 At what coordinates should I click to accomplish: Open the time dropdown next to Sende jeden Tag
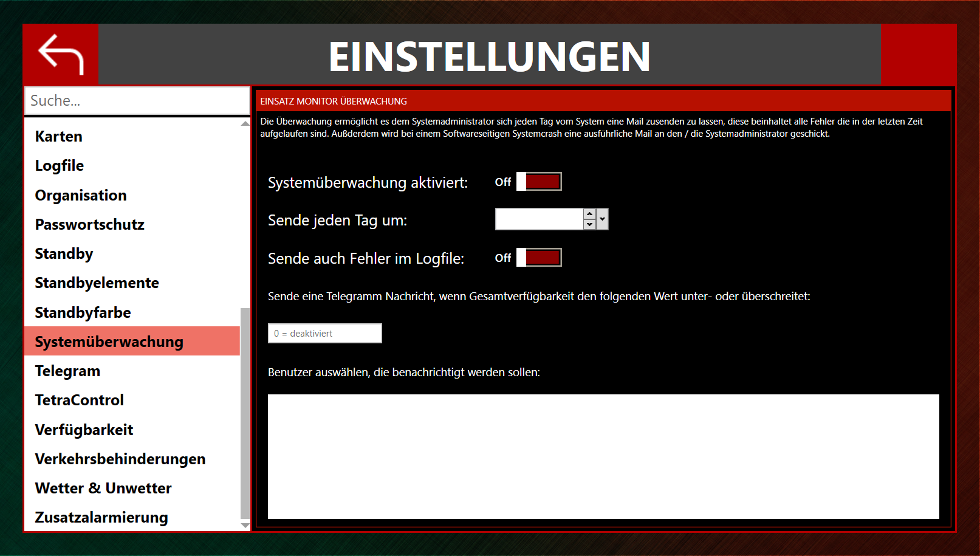(x=601, y=219)
